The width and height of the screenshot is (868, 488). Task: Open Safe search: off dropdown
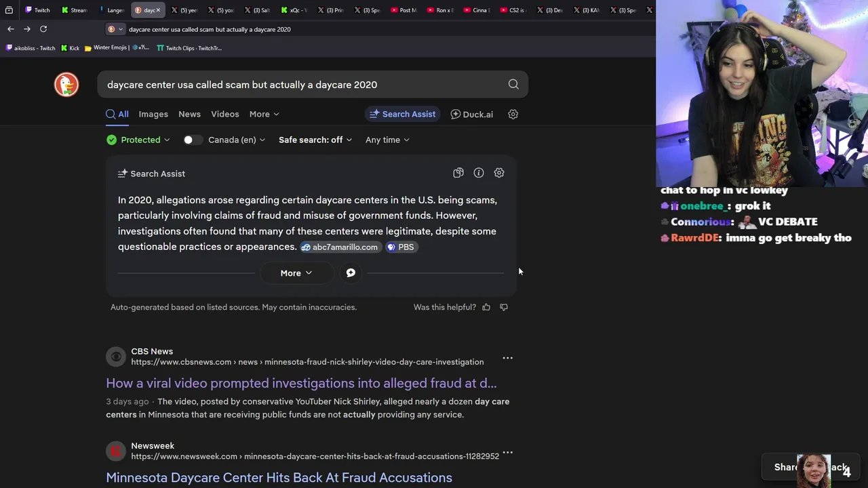point(315,140)
